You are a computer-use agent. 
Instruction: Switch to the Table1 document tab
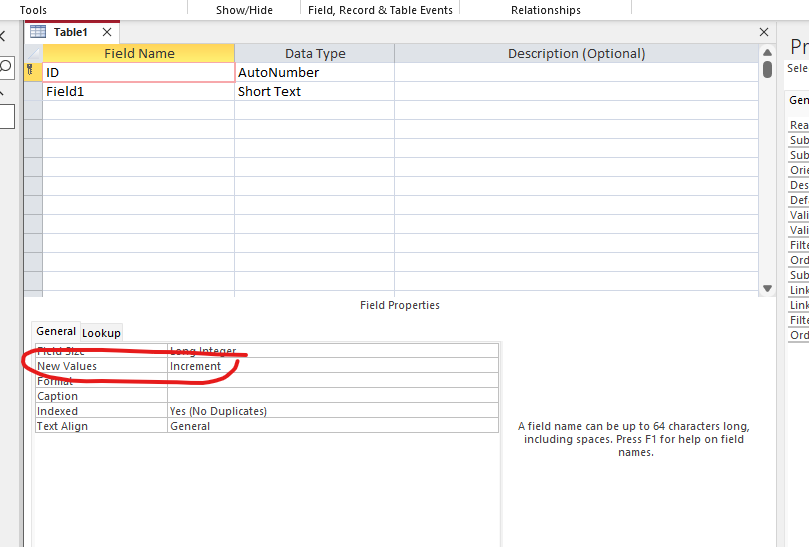(x=71, y=32)
